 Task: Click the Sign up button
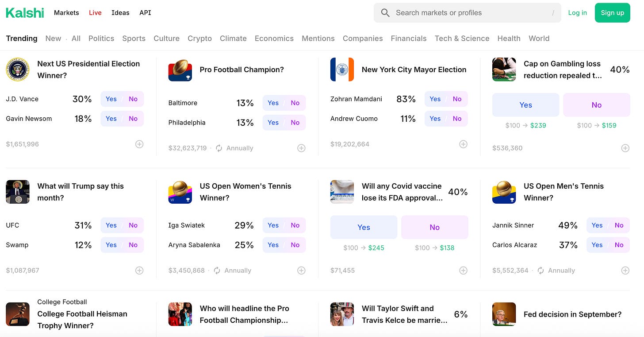pos(612,13)
